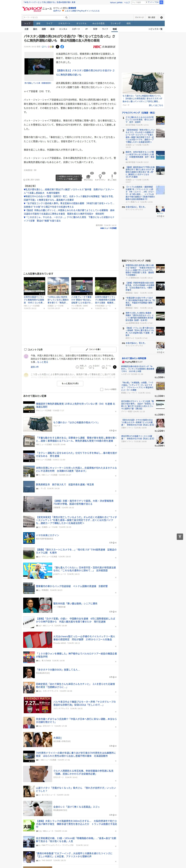Open 購入履歴
This screenshot has width=186, height=868.
tap(152, 18)
